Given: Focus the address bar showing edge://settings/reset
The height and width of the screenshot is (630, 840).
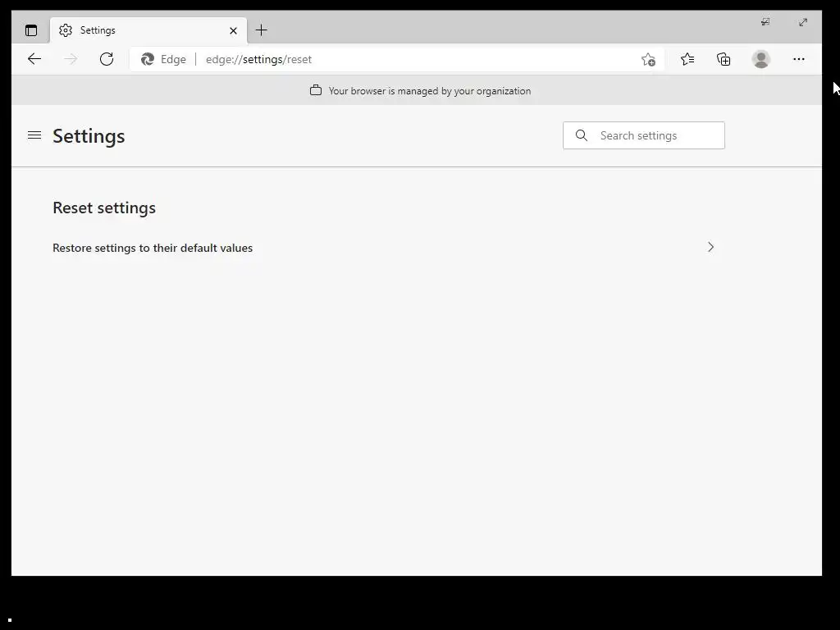Looking at the screenshot, I should coord(410,59).
